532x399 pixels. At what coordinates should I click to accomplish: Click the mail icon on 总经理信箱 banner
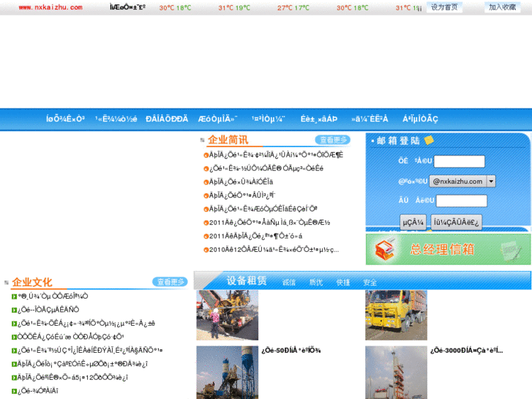385,249
